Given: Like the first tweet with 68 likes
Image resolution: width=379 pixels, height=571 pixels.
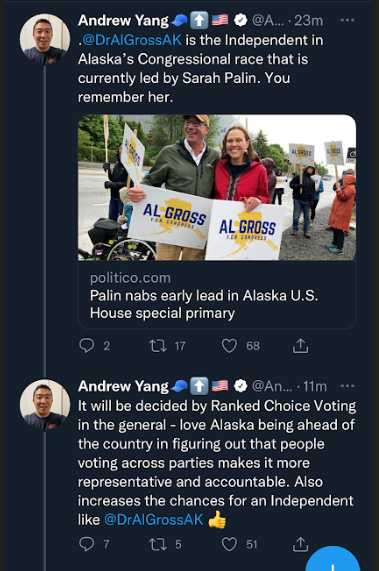Looking at the screenshot, I should point(229,346).
